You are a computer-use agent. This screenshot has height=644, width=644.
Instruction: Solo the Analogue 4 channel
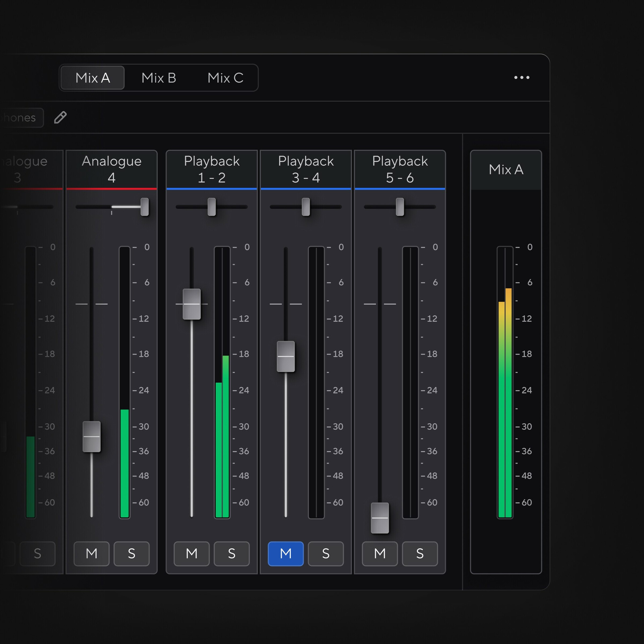pos(131,553)
